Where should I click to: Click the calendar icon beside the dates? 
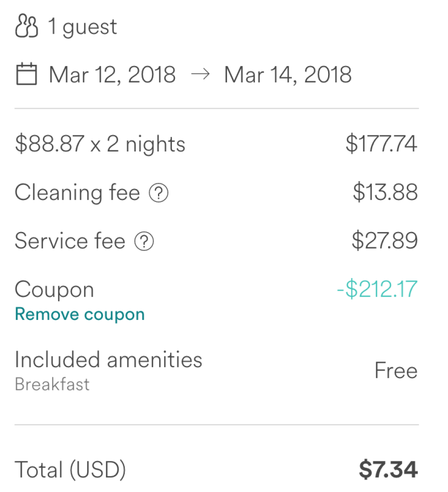26,74
